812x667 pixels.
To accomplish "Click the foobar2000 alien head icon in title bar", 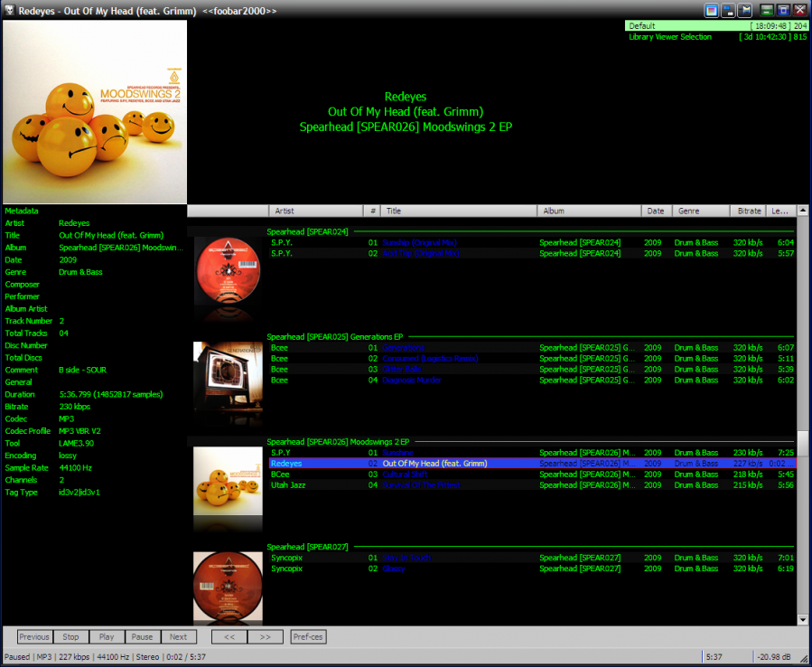I will (x=9, y=10).
